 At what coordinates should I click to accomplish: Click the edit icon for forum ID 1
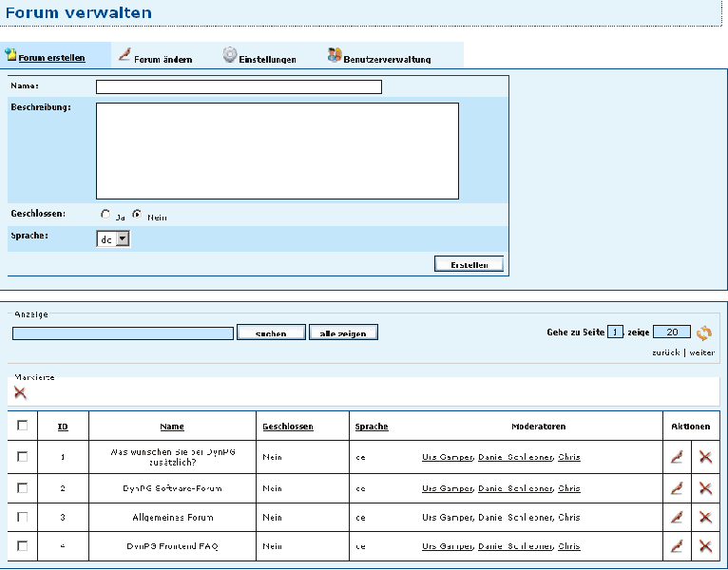677,457
